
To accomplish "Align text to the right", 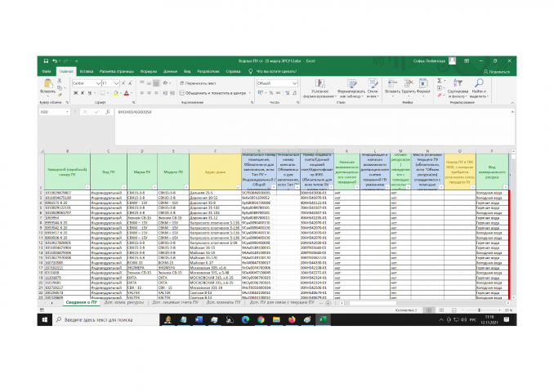I will click(x=156, y=93).
